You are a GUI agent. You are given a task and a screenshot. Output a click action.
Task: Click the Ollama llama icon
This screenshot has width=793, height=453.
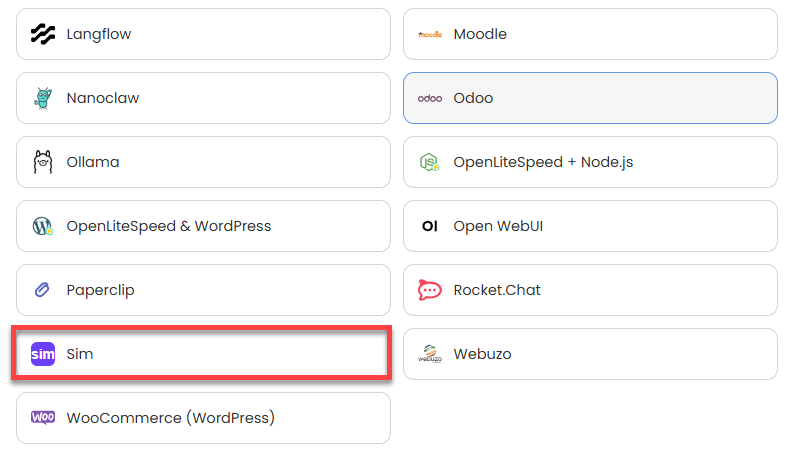click(43, 162)
